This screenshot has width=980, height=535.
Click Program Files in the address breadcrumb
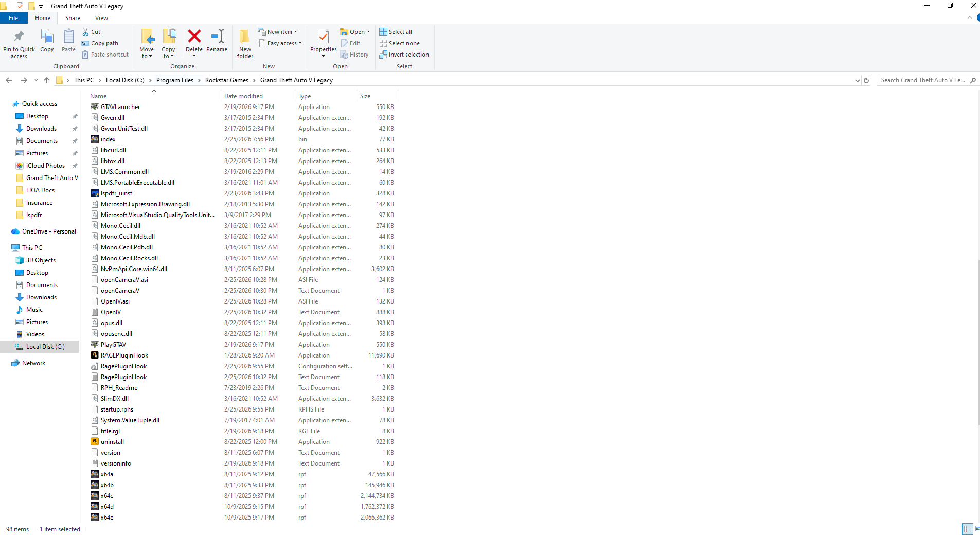click(x=175, y=80)
